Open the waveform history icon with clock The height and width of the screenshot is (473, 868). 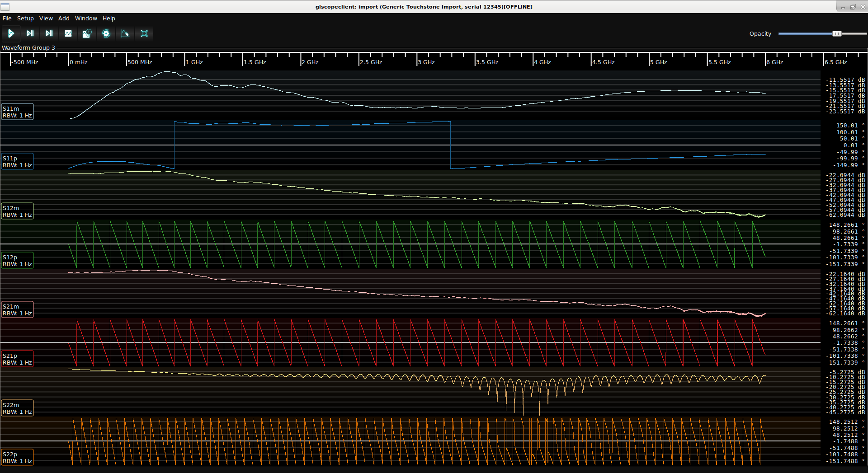87,33
